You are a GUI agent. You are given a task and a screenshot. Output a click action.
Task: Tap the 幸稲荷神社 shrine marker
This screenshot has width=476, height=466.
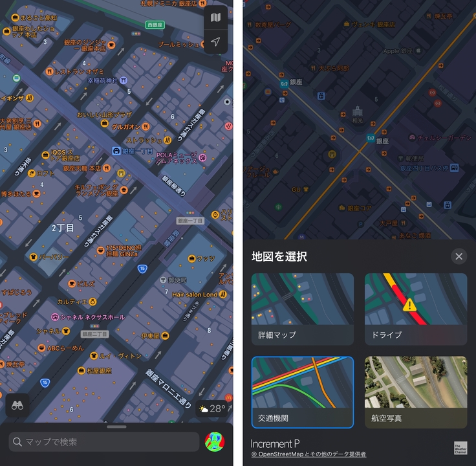pos(124,80)
